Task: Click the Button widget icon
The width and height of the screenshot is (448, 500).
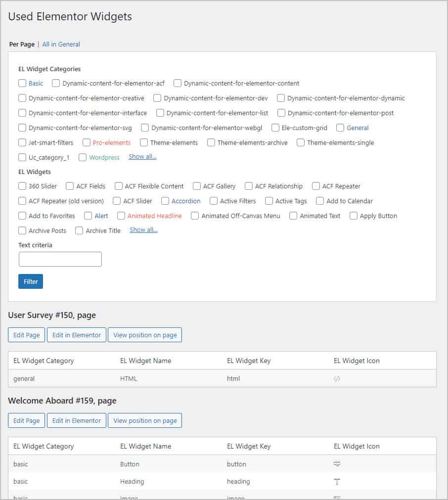Action: point(337,464)
